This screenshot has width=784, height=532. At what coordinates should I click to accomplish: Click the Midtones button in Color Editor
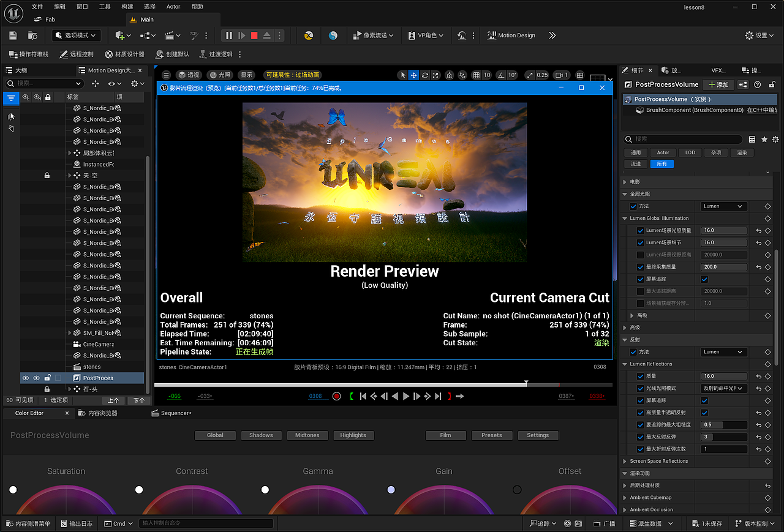click(307, 435)
